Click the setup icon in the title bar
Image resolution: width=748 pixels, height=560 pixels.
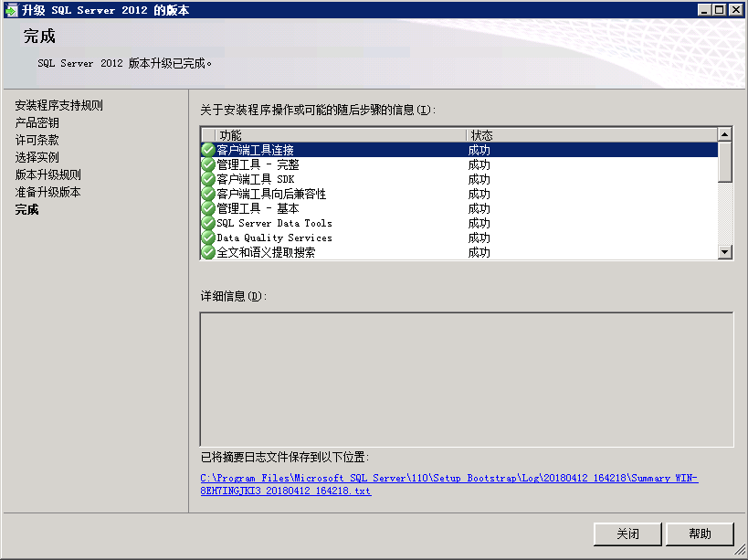11,10
